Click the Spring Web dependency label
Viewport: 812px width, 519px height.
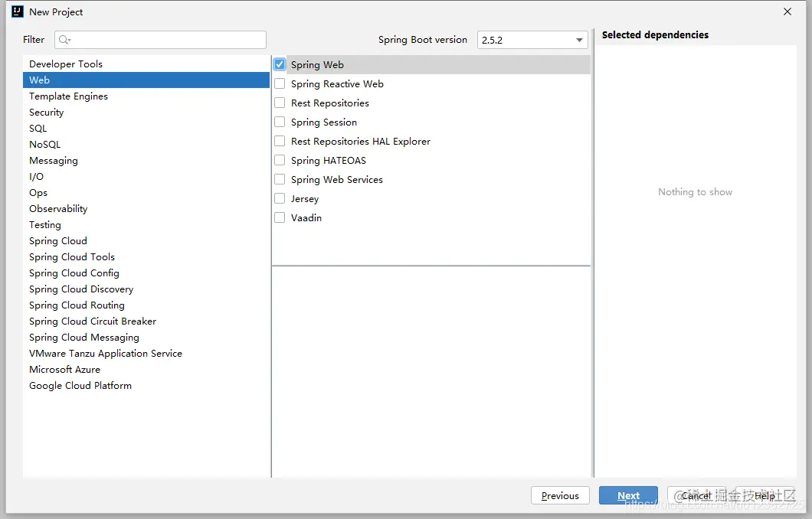[317, 64]
